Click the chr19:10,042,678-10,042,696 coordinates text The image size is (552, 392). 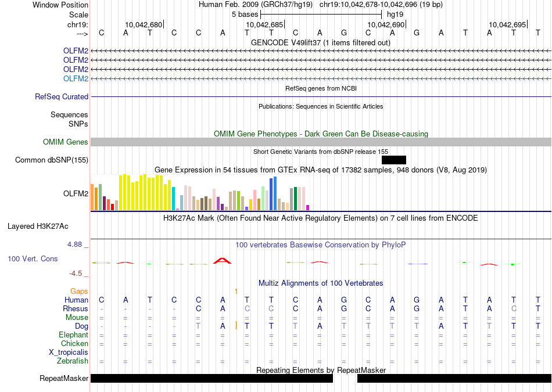coord(368,5)
